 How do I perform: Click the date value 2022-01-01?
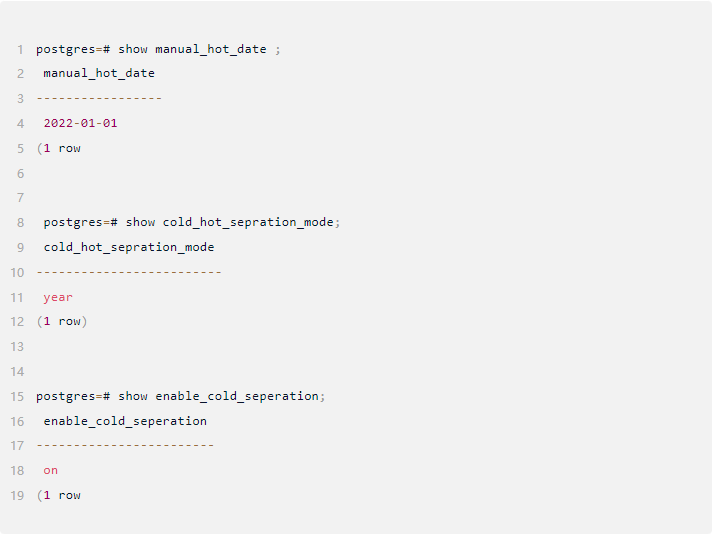tap(80, 123)
